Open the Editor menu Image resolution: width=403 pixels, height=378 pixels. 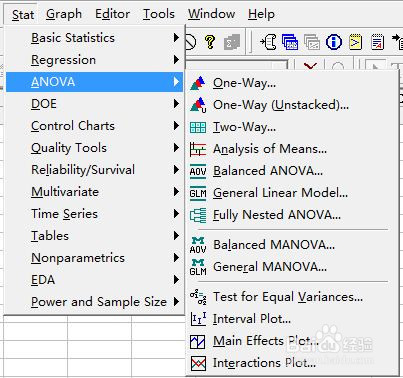(x=112, y=14)
